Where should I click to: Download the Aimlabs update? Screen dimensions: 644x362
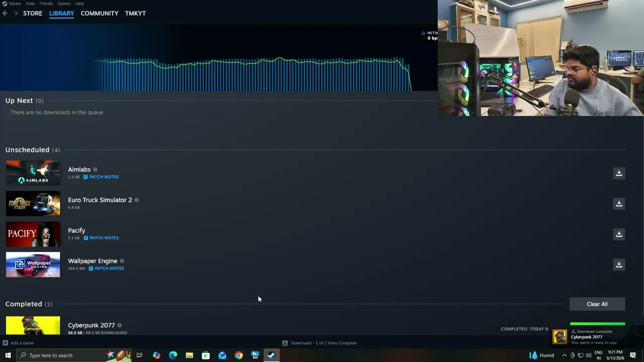tap(619, 173)
